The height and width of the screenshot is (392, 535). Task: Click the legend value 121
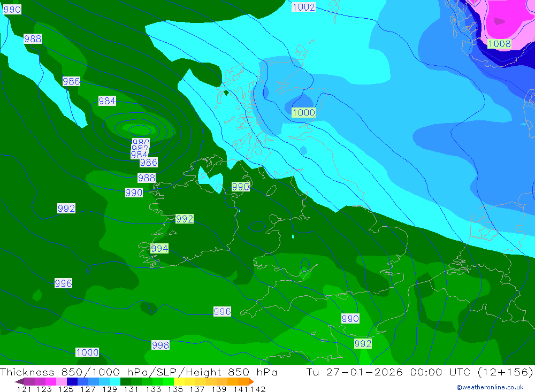coord(24,389)
